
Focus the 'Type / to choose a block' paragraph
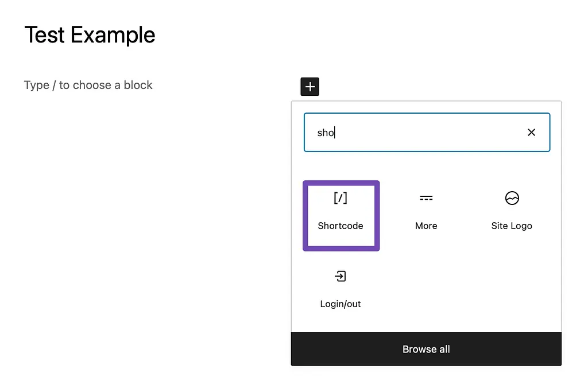coord(88,85)
